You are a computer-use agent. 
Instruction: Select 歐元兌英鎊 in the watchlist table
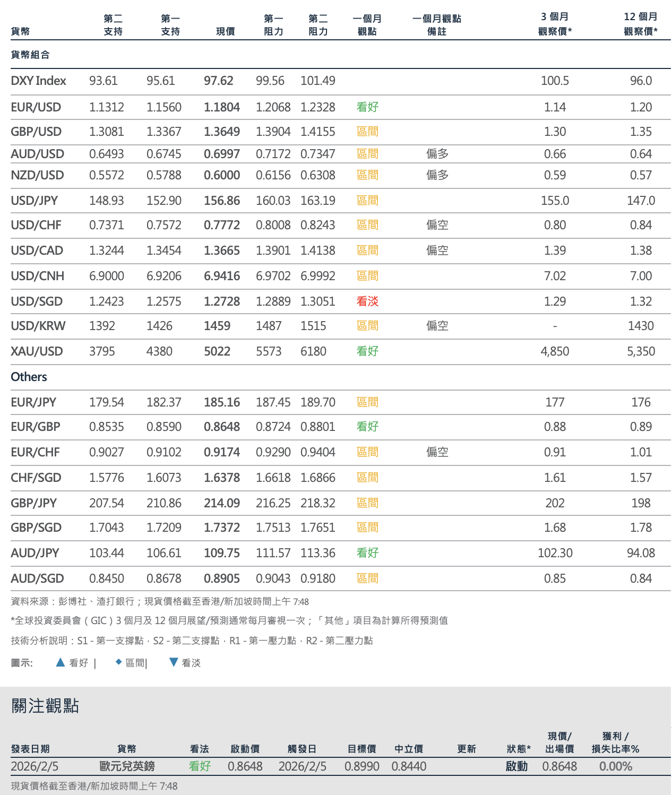pyautogui.click(x=127, y=766)
